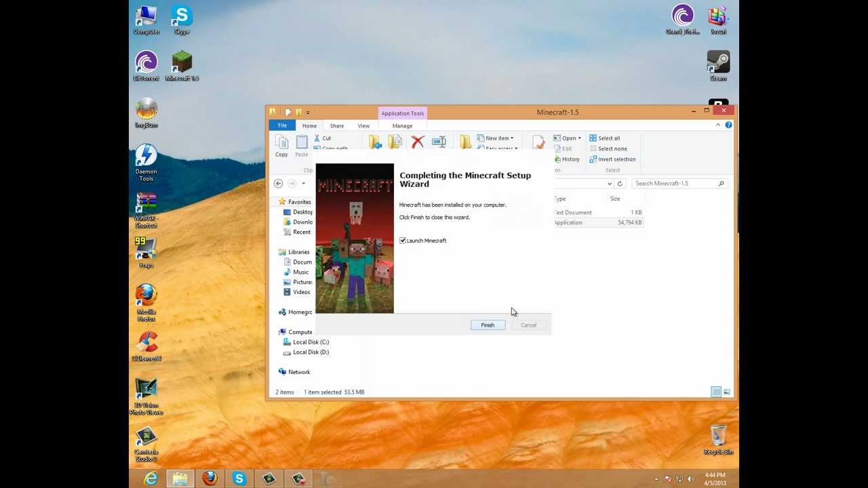Click the Steam desktop icon
Viewport: 868px width, 488px height.
(718, 66)
